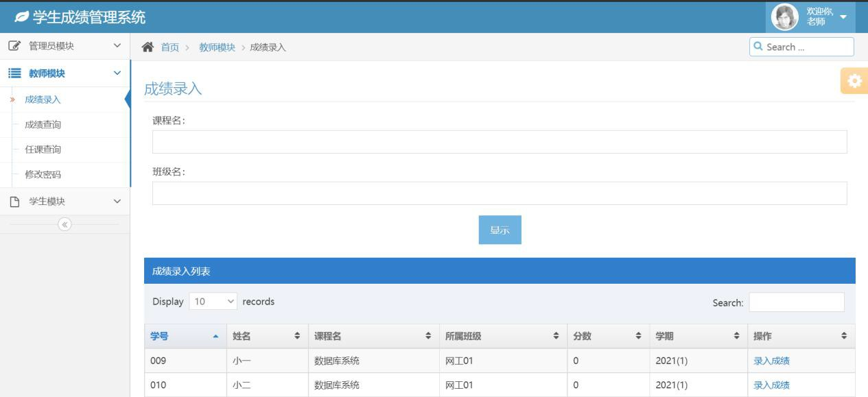Sort table by 学号 column
868x397 pixels.
tap(185, 336)
